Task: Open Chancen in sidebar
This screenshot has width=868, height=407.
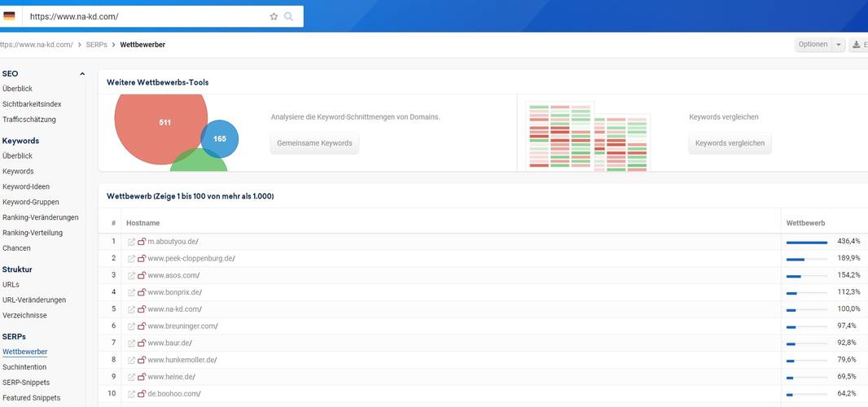Action: (16, 248)
